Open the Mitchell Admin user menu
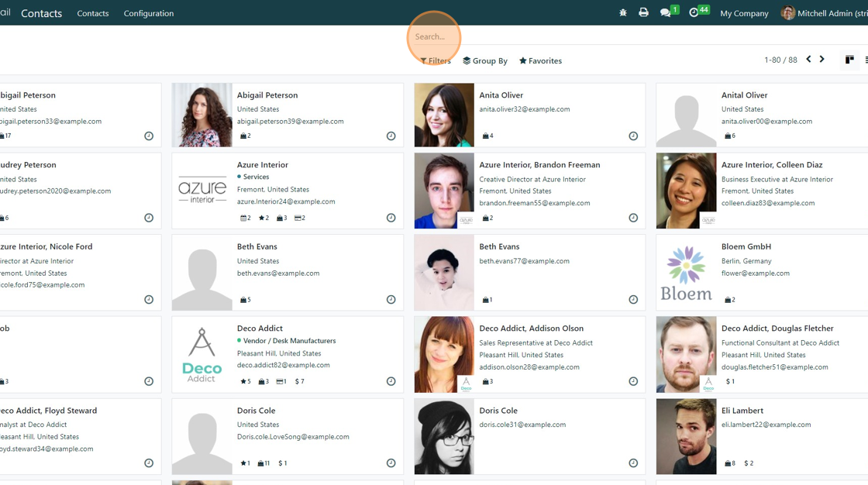Viewport: 868px width, 485px height. 825,12
